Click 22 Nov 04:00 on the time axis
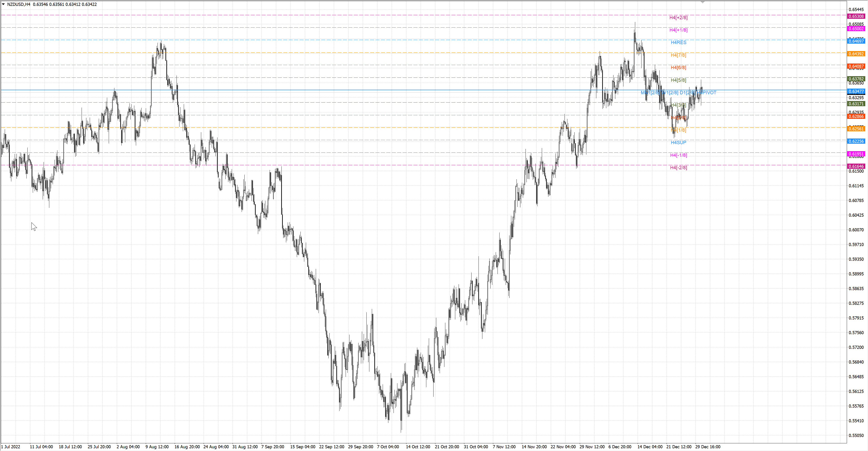This screenshot has width=868, height=451. click(x=563, y=447)
